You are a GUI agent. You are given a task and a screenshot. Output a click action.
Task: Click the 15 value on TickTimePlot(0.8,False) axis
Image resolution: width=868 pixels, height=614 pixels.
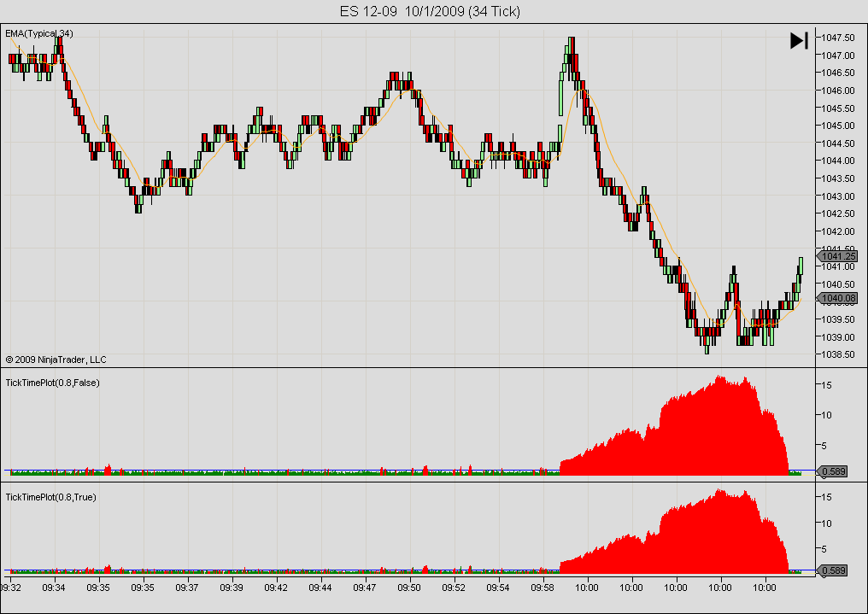(x=826, y=385)
